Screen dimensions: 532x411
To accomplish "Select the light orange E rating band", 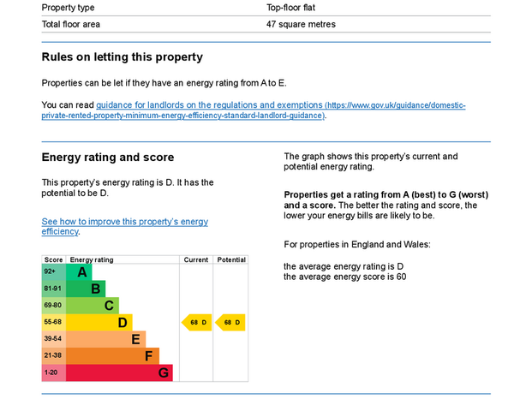I will pyautogui.click(x=106, y=339).
